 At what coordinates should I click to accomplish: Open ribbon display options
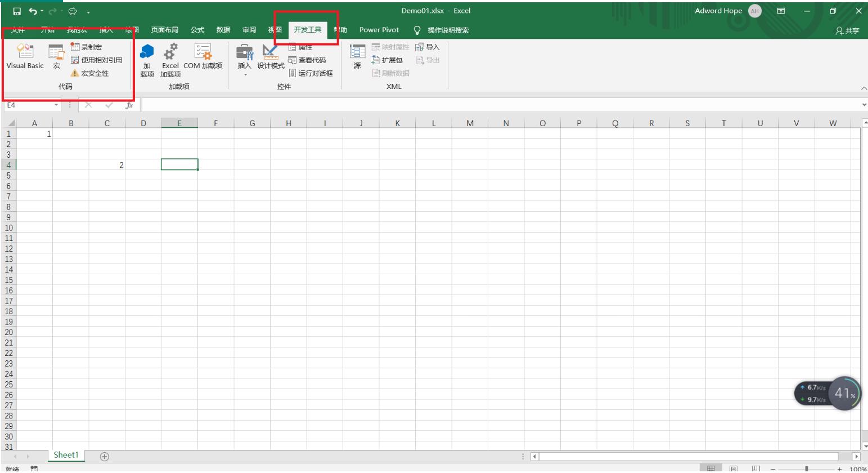[781, 11]
